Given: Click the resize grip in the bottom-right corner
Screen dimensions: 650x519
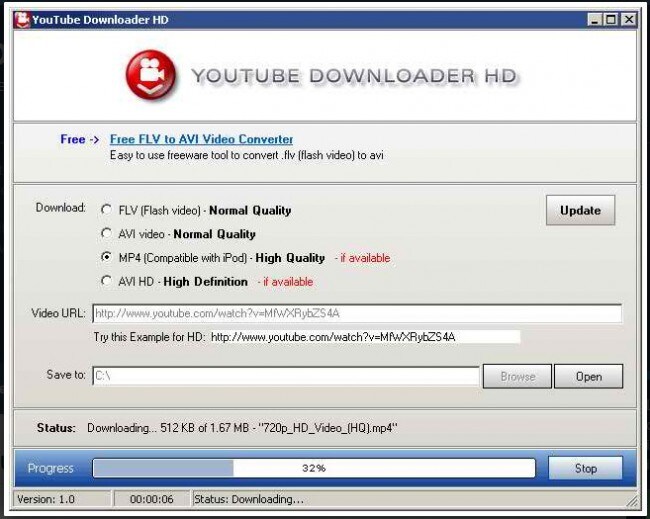Looking at the screenshot, I should coord(632,500).
